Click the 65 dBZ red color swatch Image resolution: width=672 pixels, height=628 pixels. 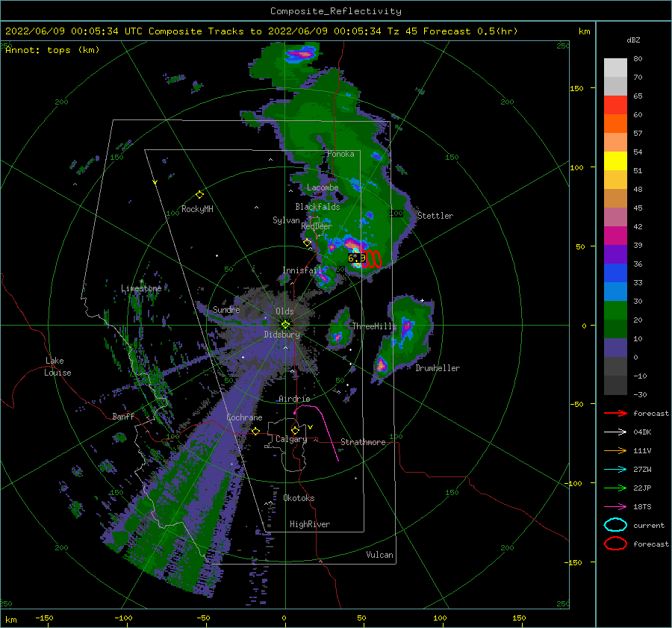pos(615,105)
